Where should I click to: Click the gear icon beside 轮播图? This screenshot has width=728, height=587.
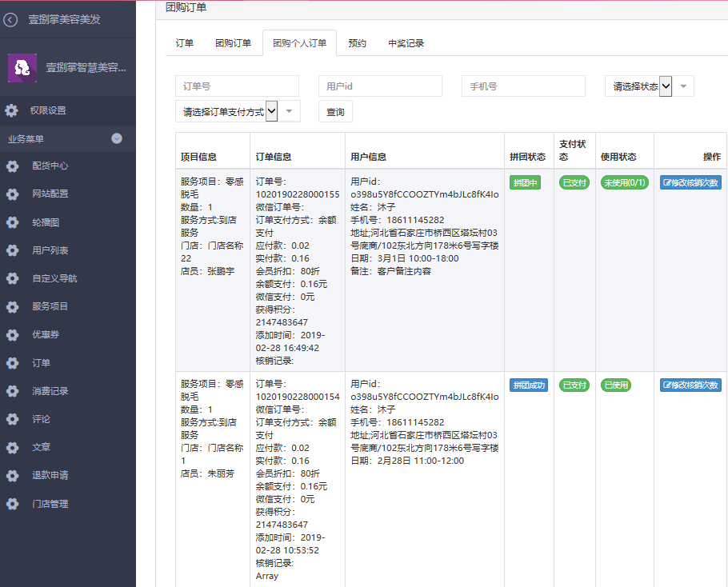click(12, 222)
